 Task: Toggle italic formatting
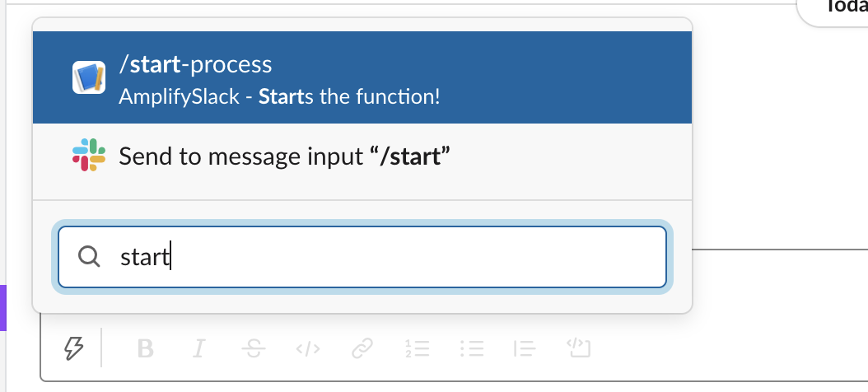point(198,349)
